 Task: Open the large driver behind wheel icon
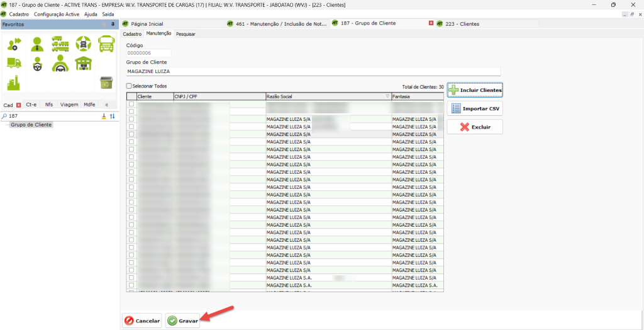(x=60, y=64)
